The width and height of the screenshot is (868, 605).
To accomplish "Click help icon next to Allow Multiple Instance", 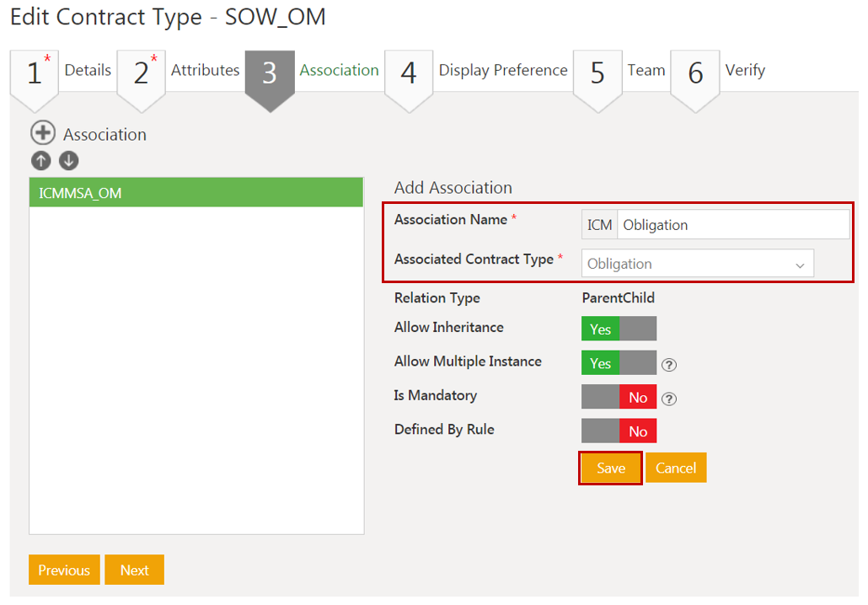I will (670, 365).
